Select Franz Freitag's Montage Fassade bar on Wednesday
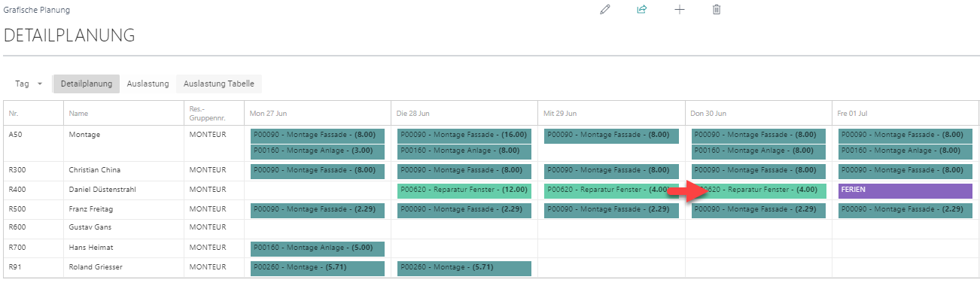 click(611, 210)
